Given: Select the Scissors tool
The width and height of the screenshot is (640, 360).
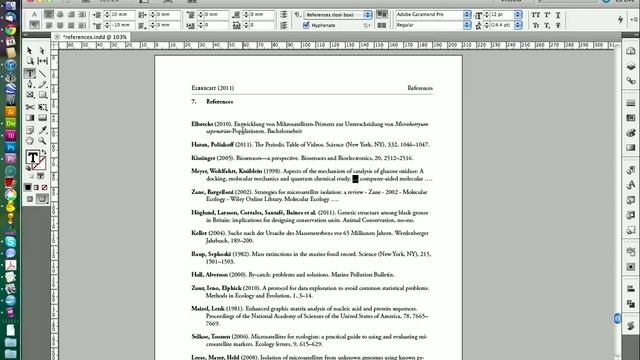Looking at the screenshot, I should pos(30,107).
